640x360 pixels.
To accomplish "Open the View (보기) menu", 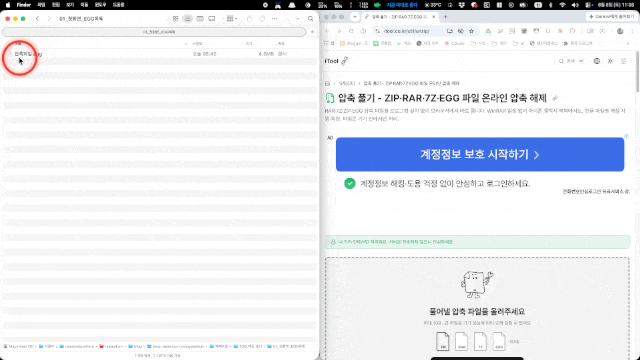I will tap(70, 5).
